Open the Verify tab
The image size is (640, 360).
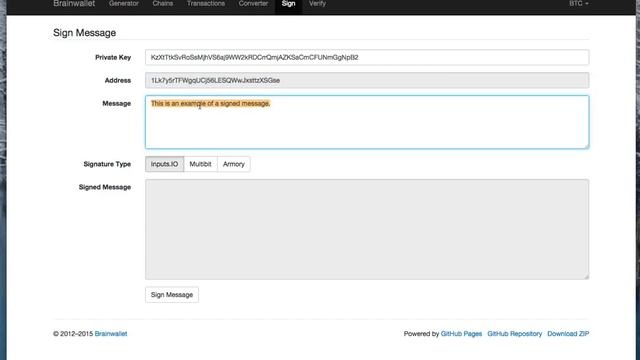[x=317, y=4]
